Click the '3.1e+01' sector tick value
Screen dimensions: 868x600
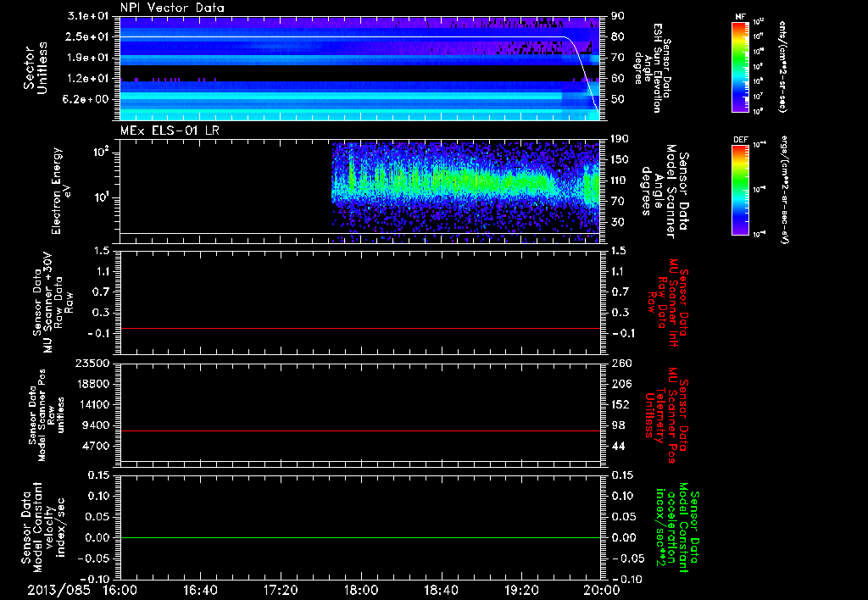point(88,16)
